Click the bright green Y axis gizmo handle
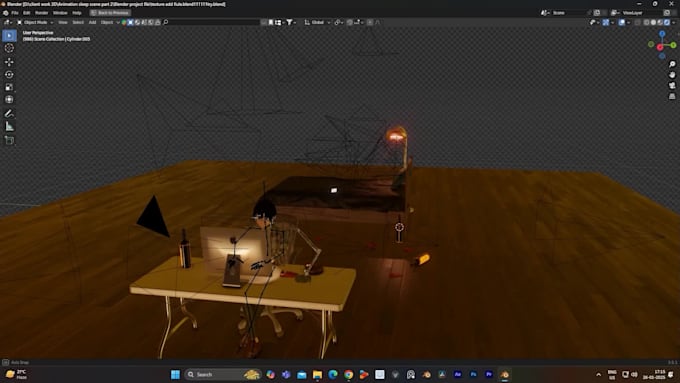The image size is (680, 383). click(673, 45)
